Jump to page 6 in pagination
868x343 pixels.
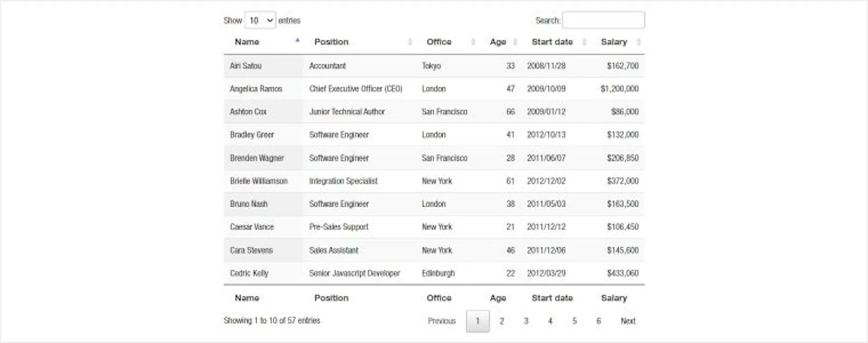599,321
